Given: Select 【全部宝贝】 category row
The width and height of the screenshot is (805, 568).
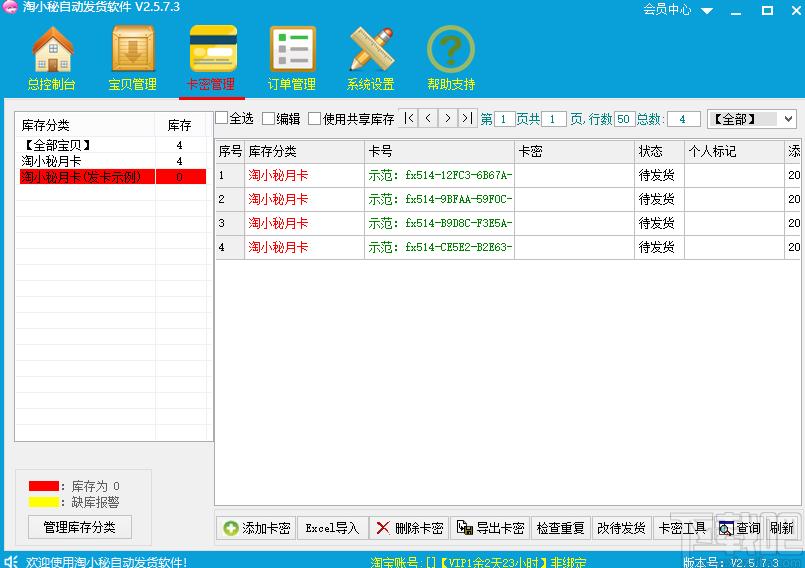Looking at the screenshot, I should 112,145.
